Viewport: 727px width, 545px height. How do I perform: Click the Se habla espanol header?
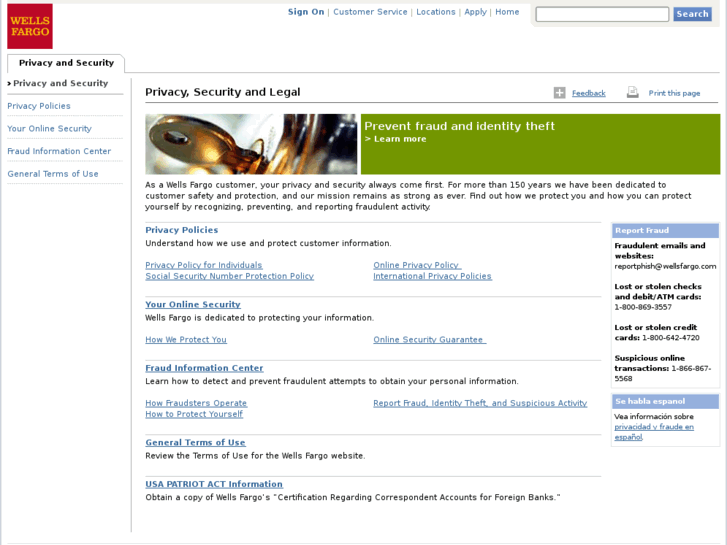pyautogui.click(x=665, y=402)
